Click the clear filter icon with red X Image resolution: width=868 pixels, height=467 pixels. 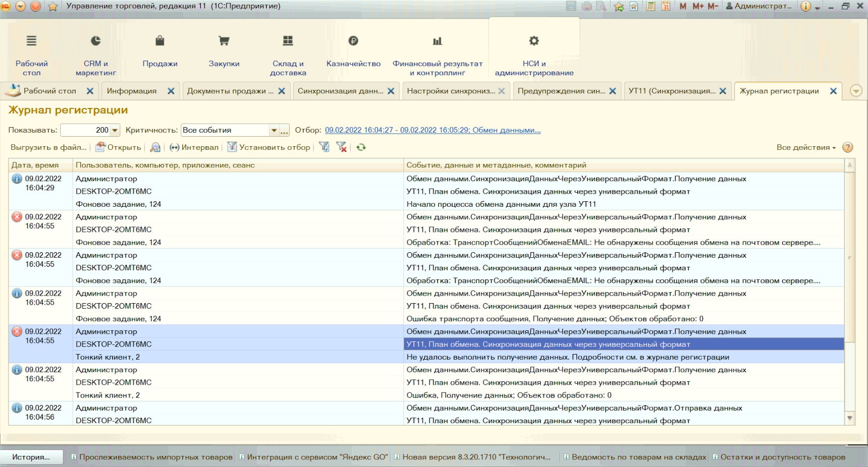coord(342,147)
